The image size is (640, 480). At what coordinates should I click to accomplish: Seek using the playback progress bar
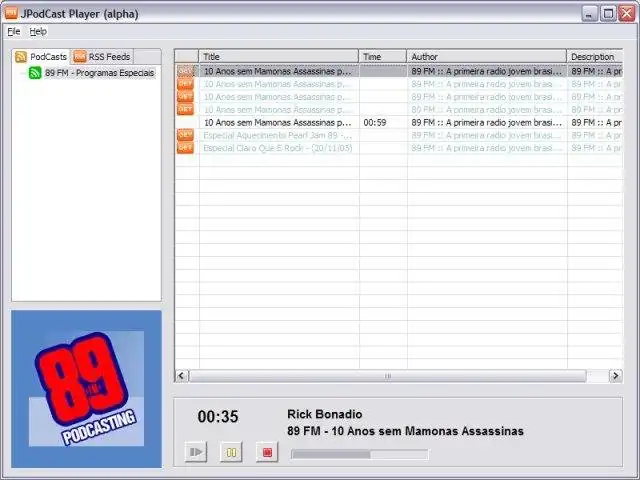click(360, 454)
